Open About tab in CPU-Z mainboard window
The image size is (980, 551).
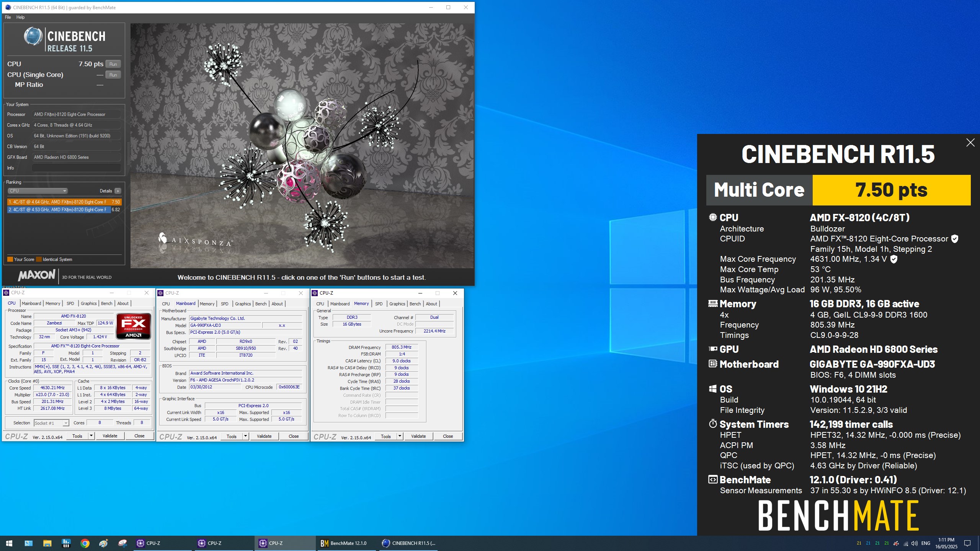point(277,304)
